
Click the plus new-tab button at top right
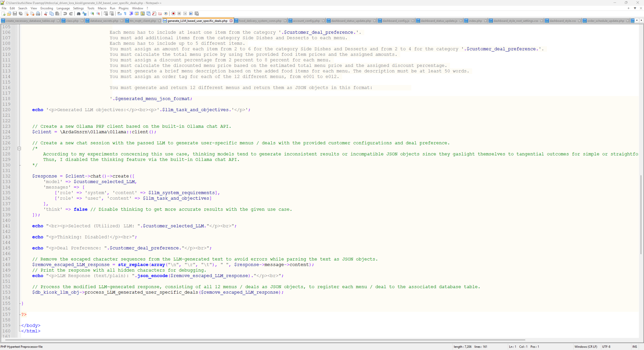coord(628,8)
